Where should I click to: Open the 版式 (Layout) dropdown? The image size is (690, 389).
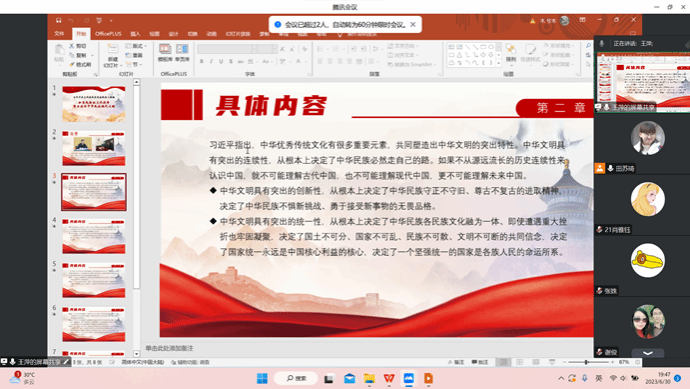point(136,46)
